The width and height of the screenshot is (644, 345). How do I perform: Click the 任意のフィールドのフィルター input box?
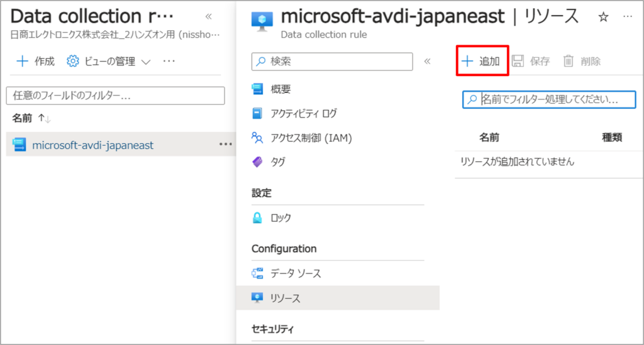115,96
